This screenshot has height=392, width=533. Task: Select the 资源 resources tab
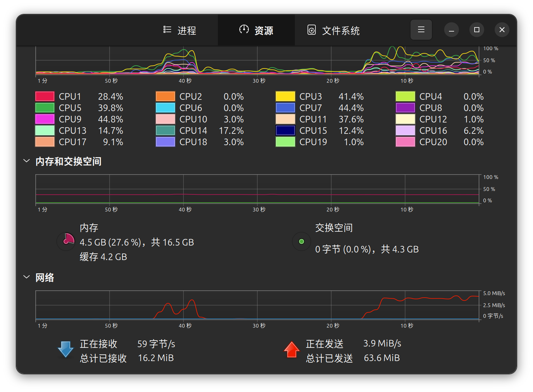tap(256, 30)
